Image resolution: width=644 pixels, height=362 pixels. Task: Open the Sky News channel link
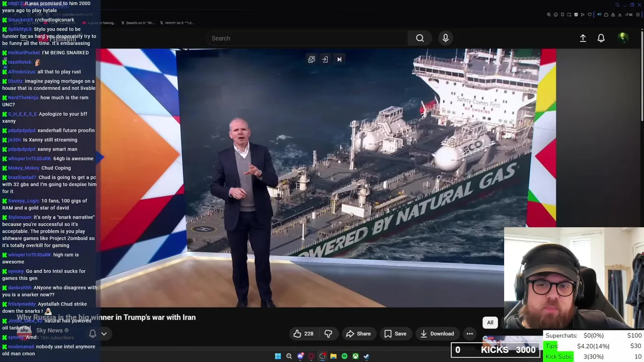[49, 330]
